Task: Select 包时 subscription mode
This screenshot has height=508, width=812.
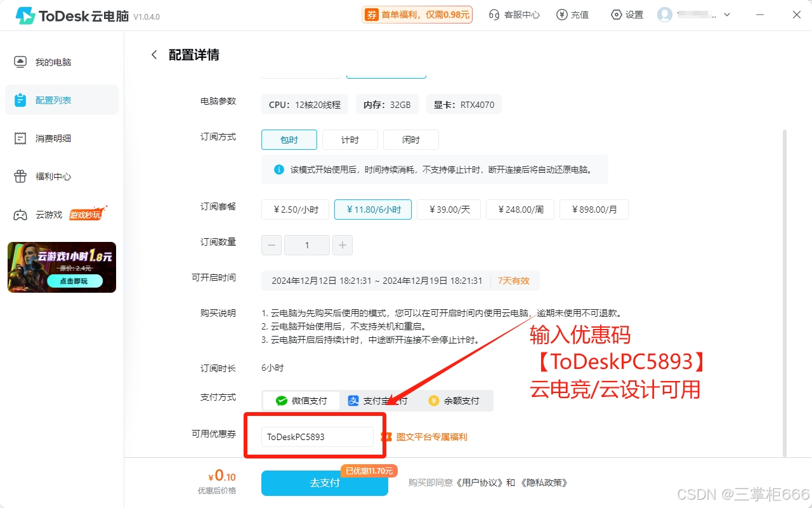Action: coord(289,140)
